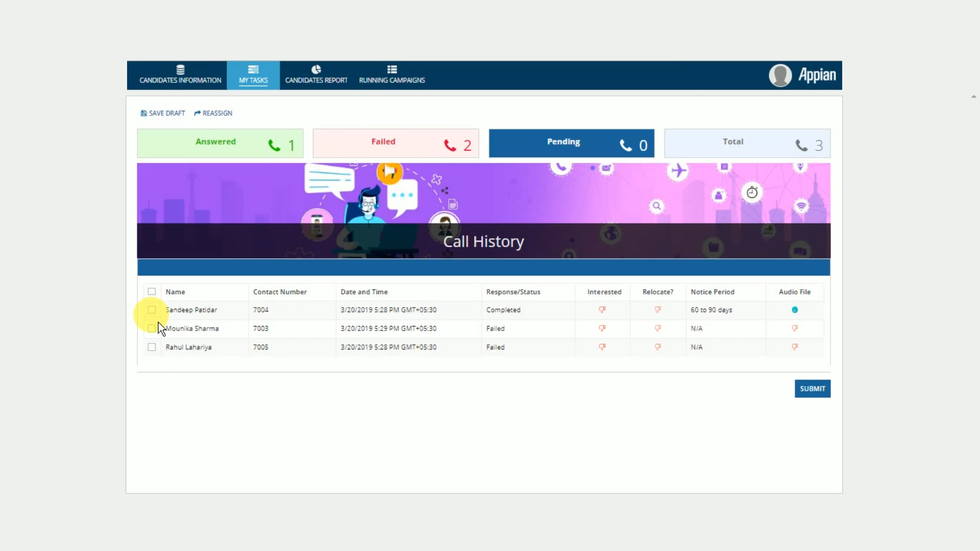Toggle the select-all checkbox in table header
Viewport: 980px width, 551px height.
click(152, 291)
